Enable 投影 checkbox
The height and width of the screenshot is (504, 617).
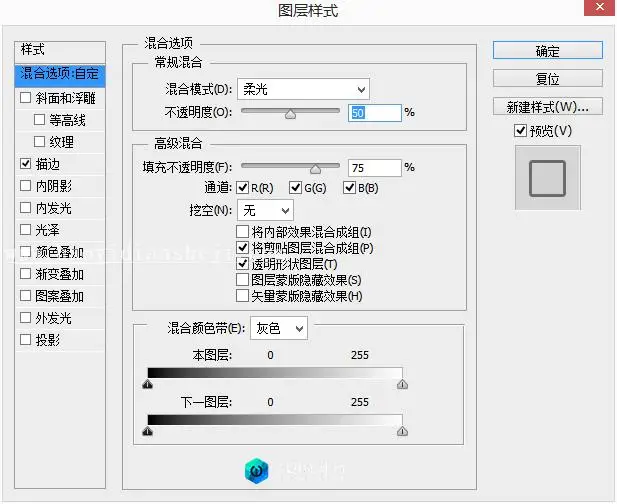(x=26, y=340)
